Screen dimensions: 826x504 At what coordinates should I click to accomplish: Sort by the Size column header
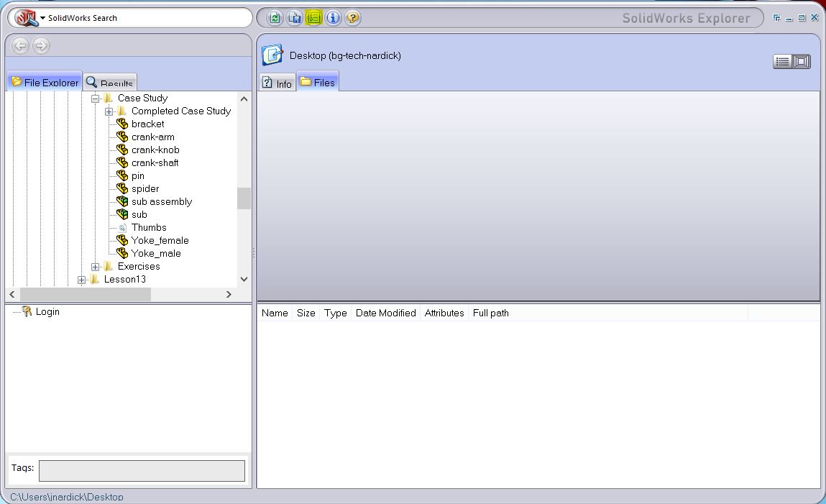(306, 313)
